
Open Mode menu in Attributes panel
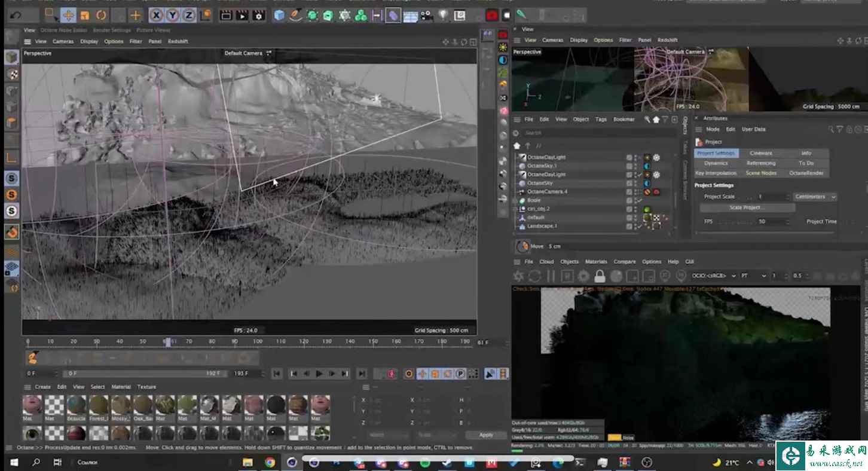(x=713, y=129)
